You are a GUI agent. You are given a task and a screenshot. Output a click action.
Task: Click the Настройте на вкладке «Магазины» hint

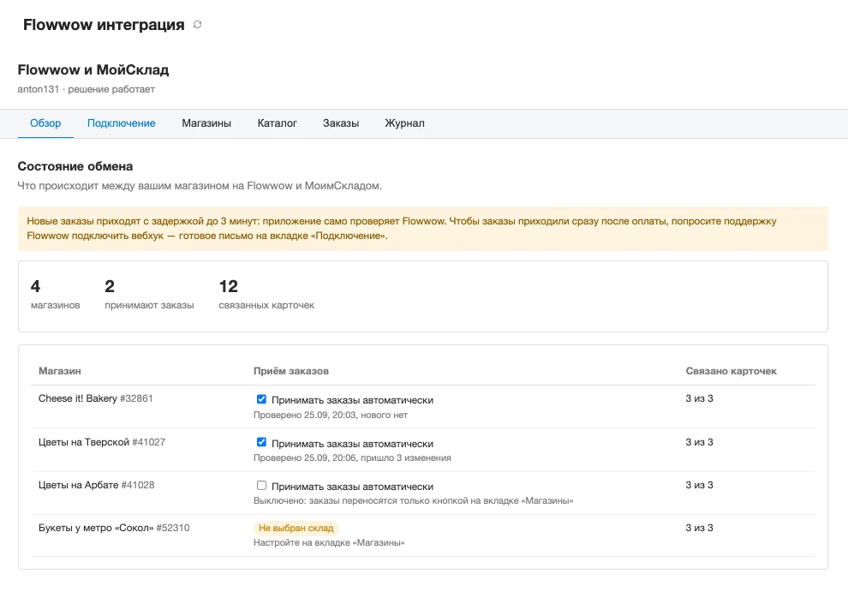click(x=329, y=542)
